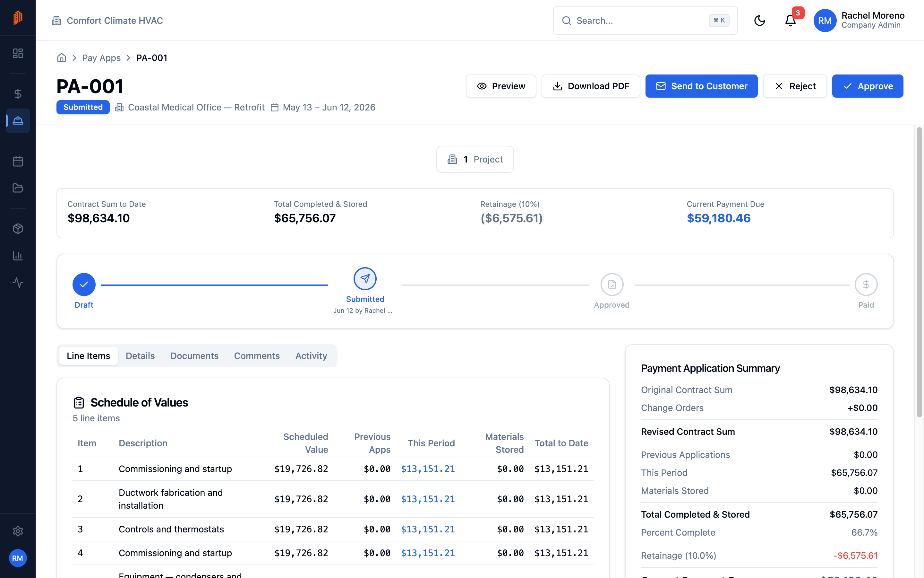This screenshot has width=924, height=578.
Task: Open the dashboard grid icon in sidebar
Action: click(18, 53)
